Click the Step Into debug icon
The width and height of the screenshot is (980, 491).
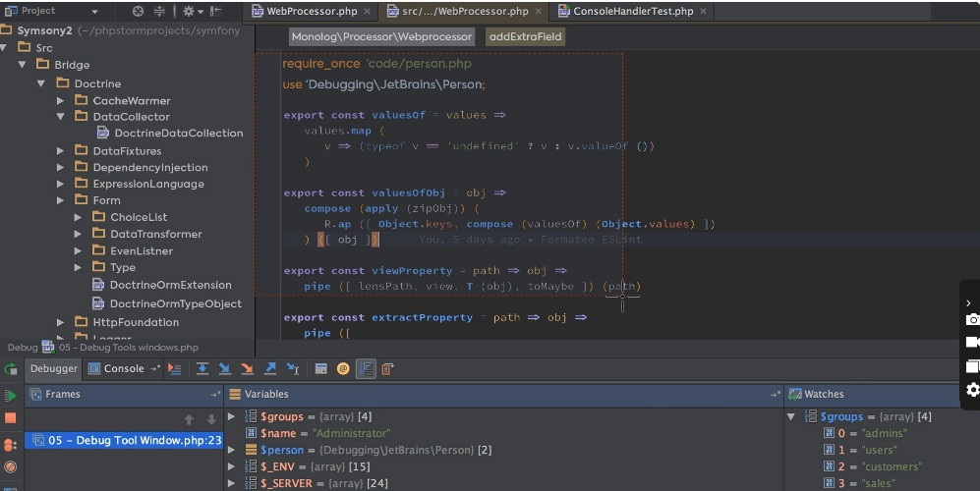tap(225, 368)
